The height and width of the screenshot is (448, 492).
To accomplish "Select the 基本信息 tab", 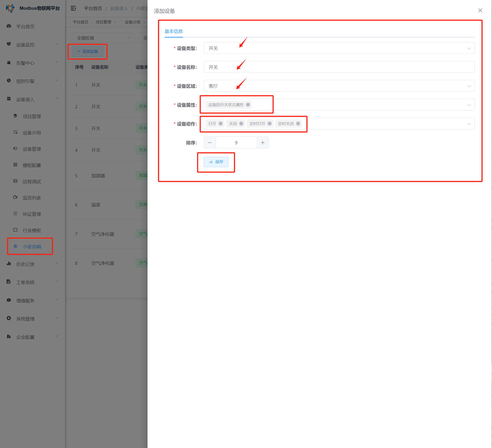I will 174,31.
